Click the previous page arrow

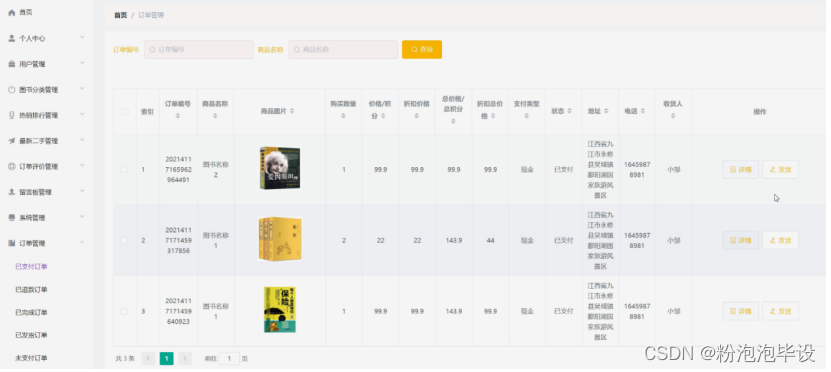(148, 359)
